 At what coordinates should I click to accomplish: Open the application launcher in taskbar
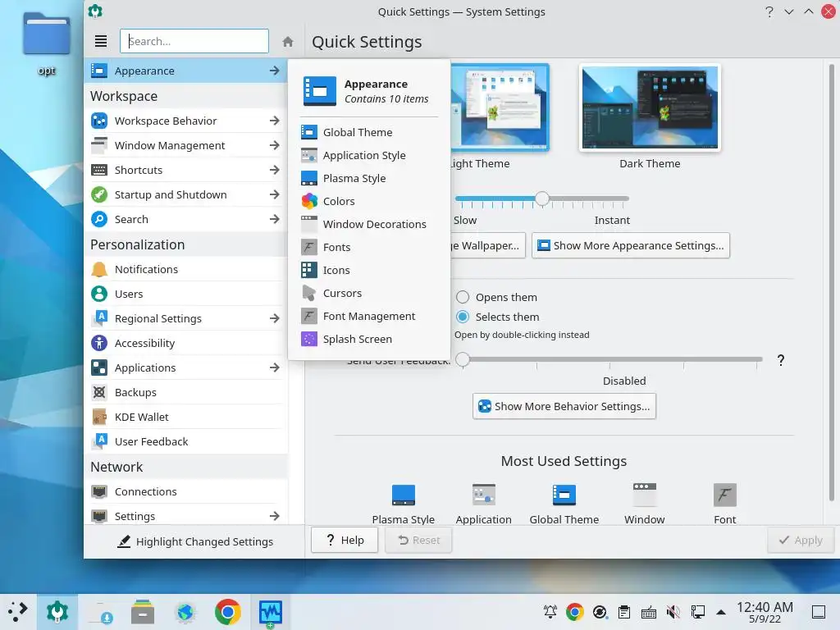pos(18,612)
